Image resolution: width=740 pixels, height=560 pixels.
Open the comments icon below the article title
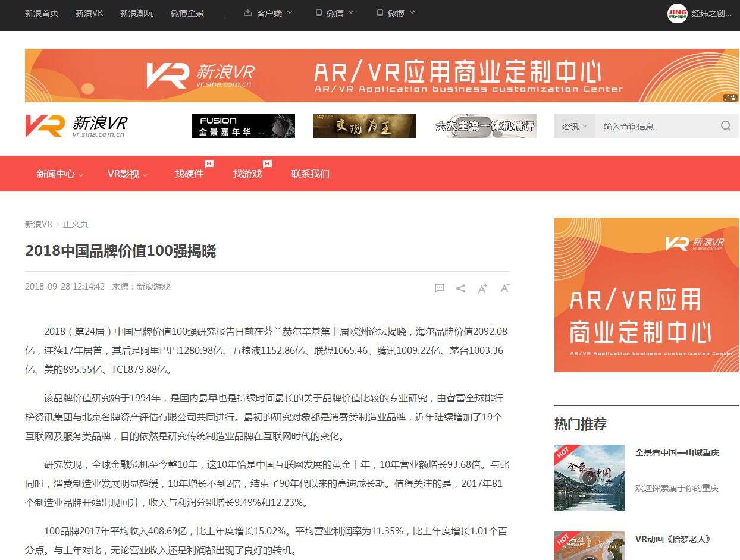(x=440, y=288)
